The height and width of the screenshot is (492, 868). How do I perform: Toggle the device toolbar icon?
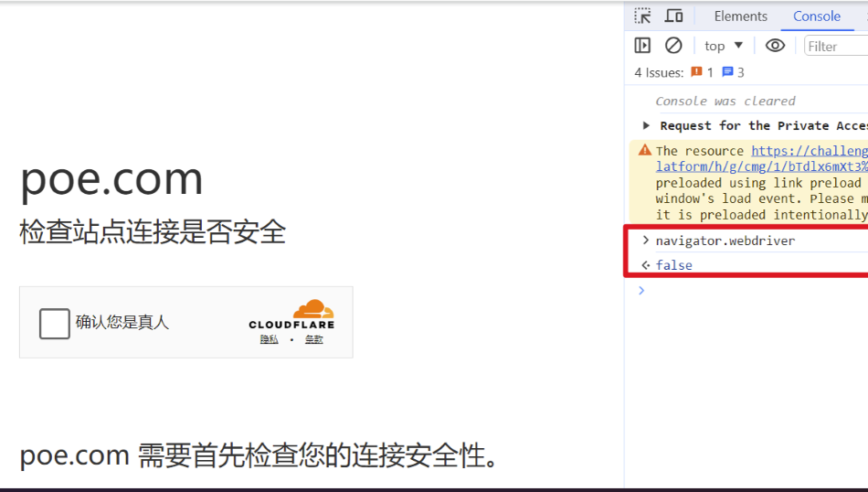(673, 16)
